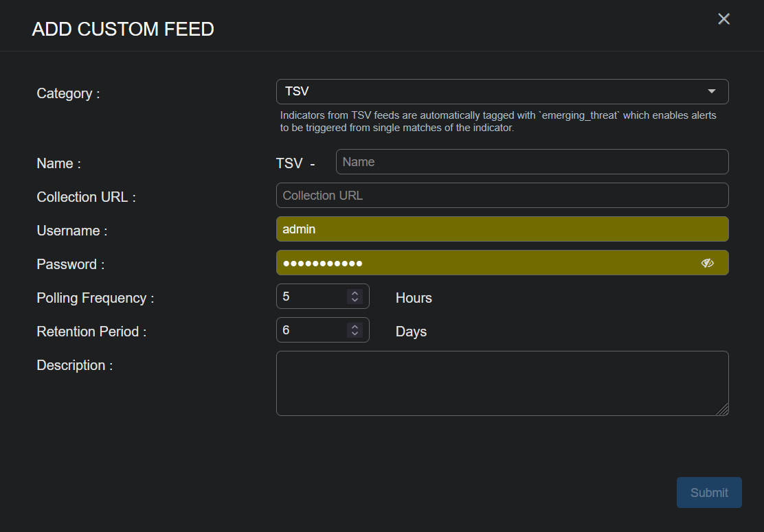Click the feed Name input field
Image resolution: width=764 pixels, height=532 pixels.
[x=531, y=162]
